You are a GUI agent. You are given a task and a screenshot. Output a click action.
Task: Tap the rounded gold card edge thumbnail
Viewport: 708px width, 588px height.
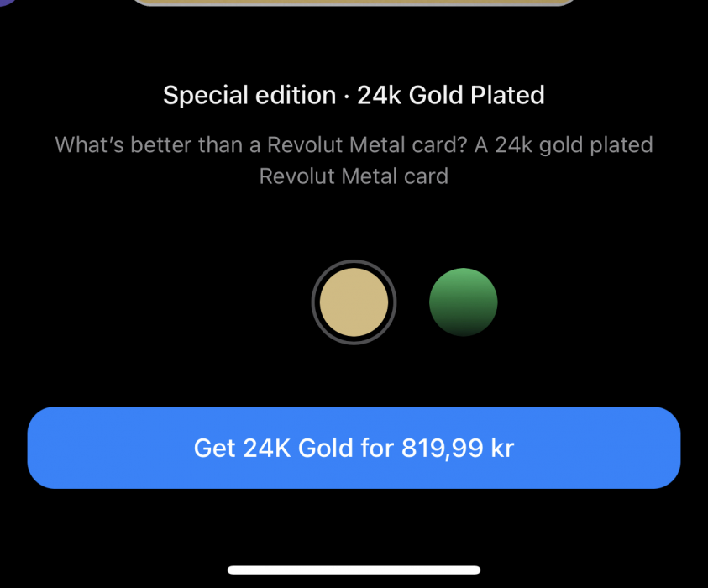(354, 3)
